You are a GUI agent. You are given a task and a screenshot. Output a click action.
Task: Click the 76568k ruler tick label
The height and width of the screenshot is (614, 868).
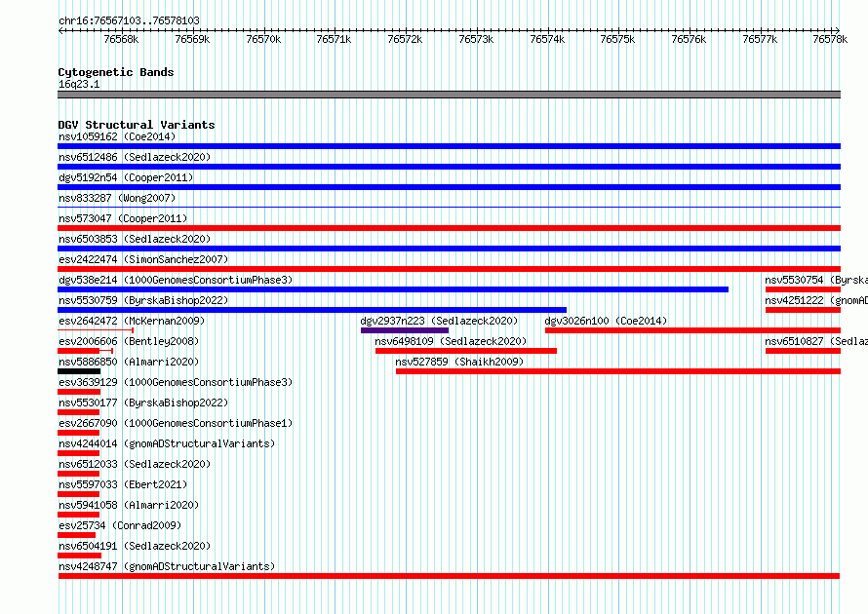(121, 39)
